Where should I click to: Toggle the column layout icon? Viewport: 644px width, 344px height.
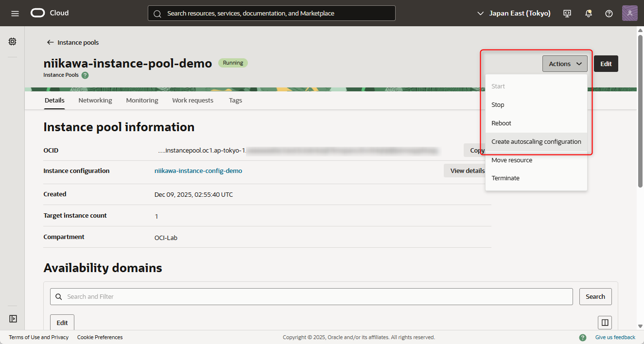click(605, 323)
